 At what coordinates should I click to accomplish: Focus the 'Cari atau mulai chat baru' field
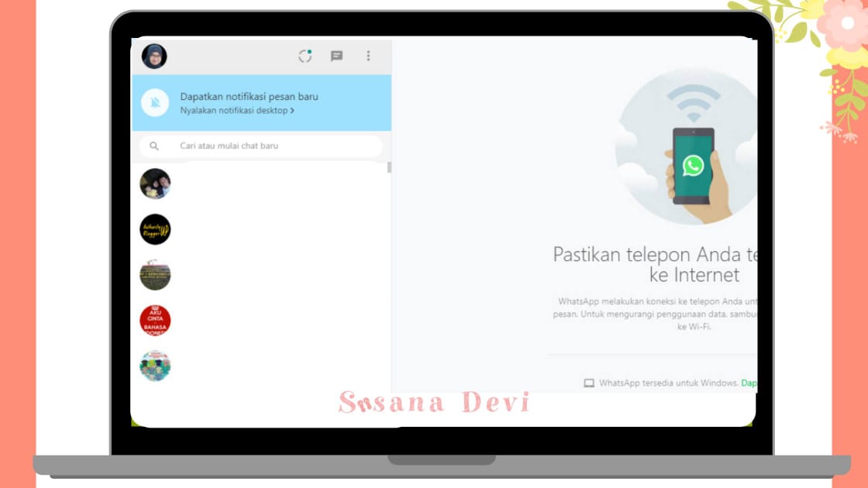(260, 146)
